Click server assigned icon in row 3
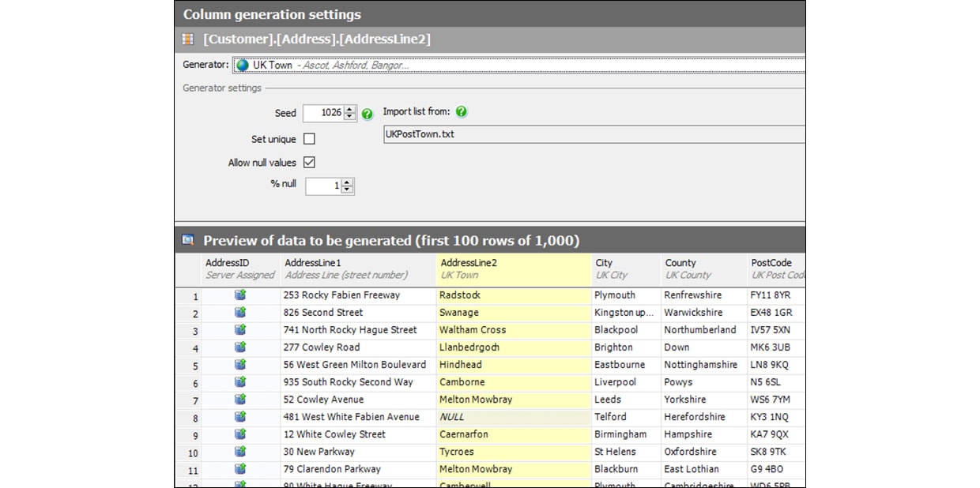 (240, 329)
